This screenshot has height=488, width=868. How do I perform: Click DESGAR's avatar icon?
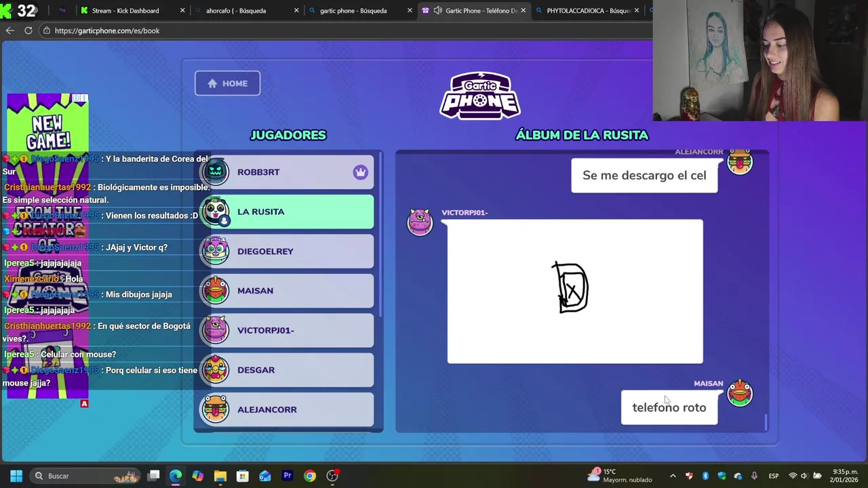216,369
